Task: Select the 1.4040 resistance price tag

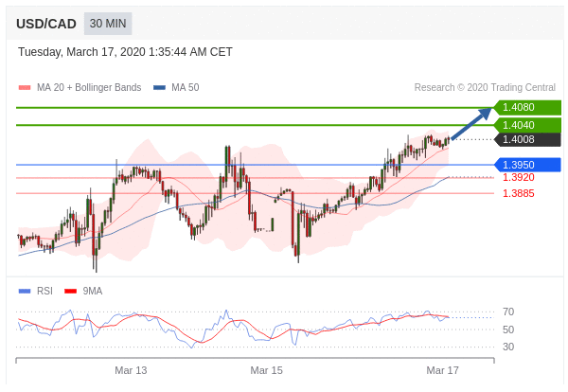Action: [x=527, y=125]
